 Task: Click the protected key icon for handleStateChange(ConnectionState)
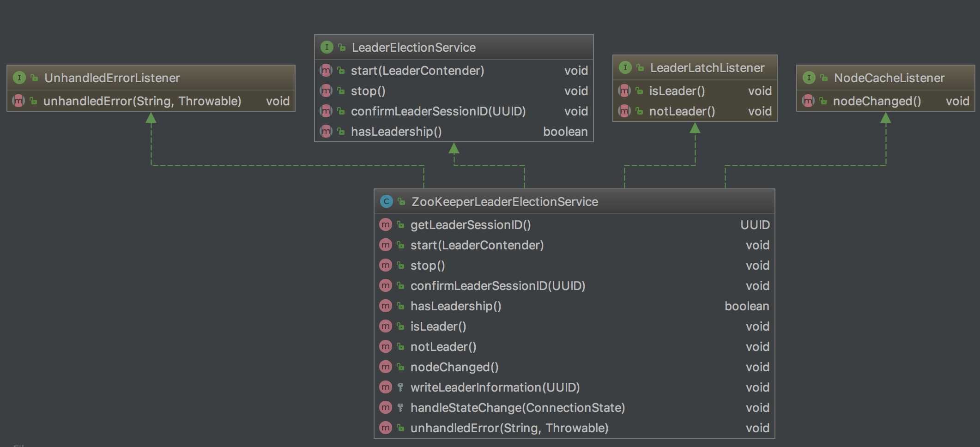click(400, 407)
